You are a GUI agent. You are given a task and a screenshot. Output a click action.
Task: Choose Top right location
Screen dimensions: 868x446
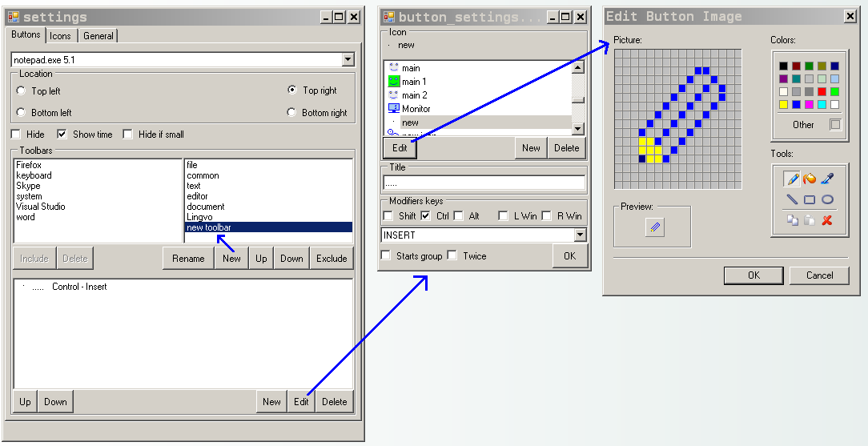tap(292, 90)
